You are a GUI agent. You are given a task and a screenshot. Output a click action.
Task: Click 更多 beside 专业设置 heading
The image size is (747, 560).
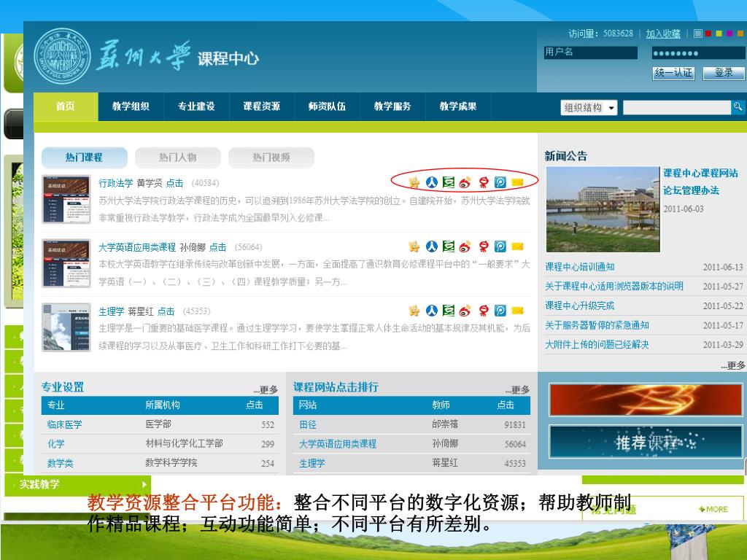coord(266,390)
